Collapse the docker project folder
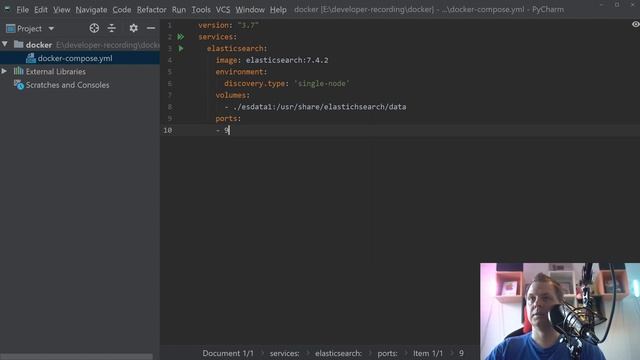640x360 pixels. click(4, 44)
